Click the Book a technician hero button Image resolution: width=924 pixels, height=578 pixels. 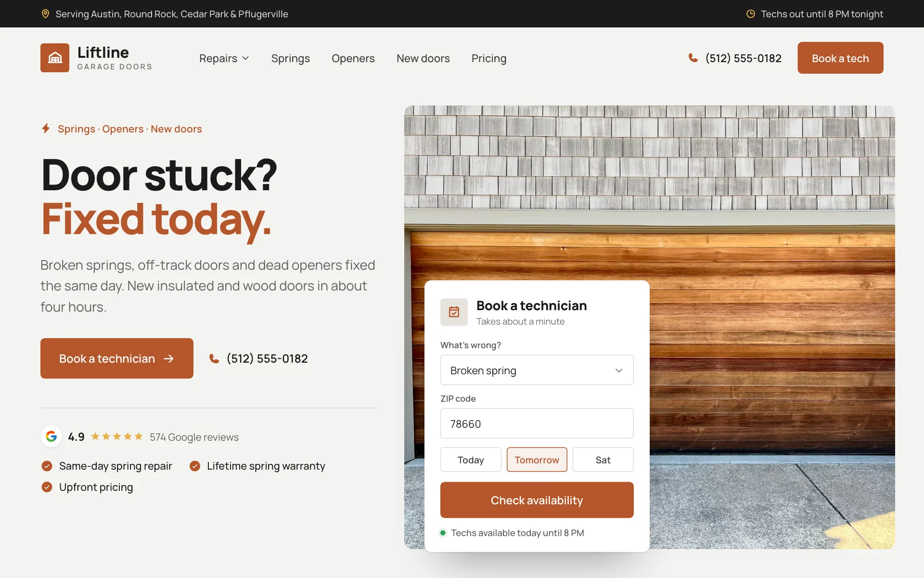pos(117,358)
